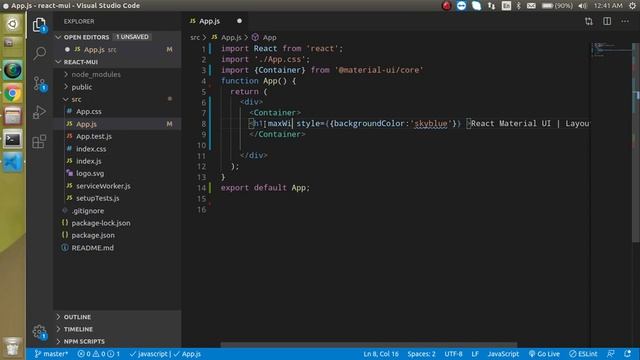
Task: Click the 12:41 AM clock
Action: pos(608,6)
